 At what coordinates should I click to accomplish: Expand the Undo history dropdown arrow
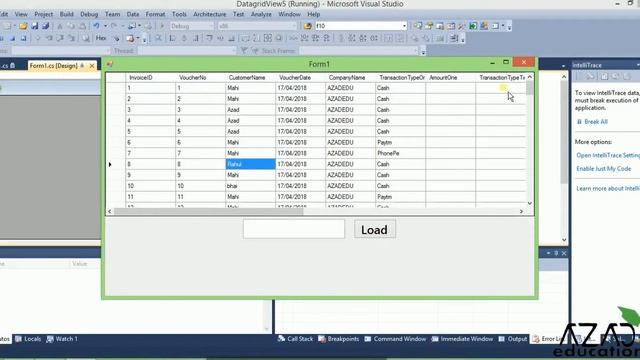(105, 26)
